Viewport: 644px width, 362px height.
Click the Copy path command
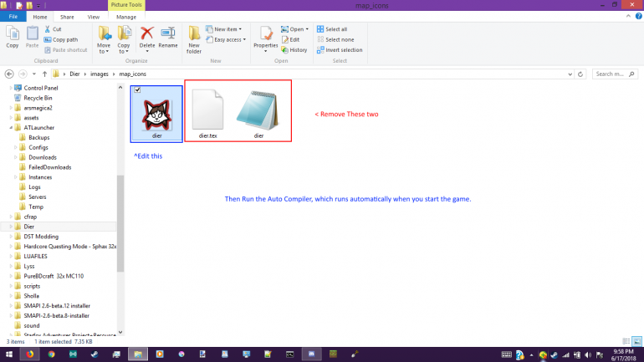[x=61, y=39]
